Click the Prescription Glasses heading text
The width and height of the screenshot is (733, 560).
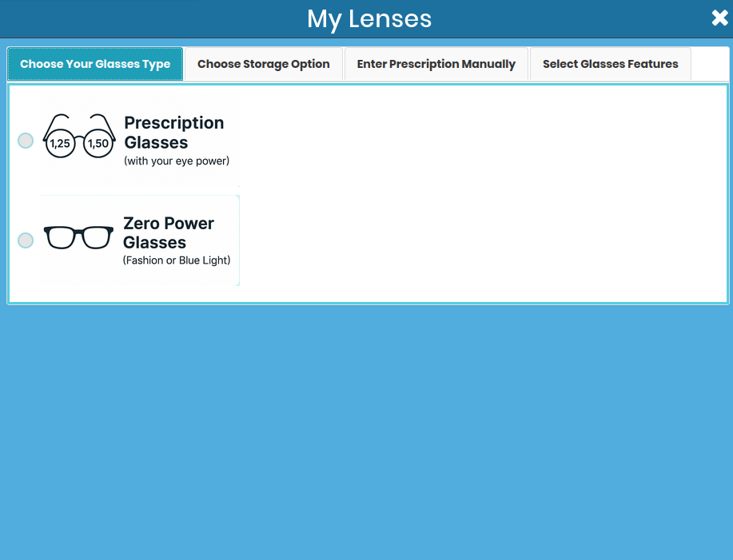click(173, 133)
